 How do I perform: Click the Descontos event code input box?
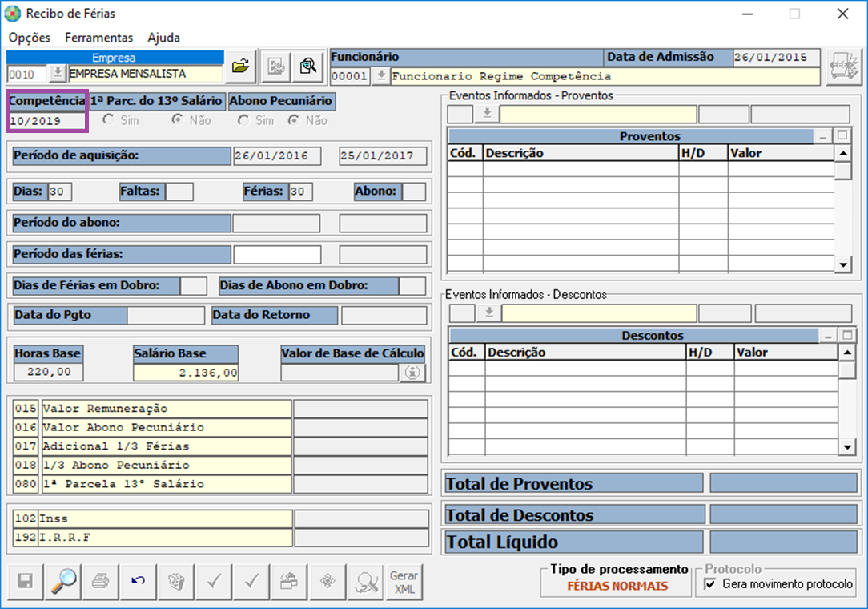pyautogui.click(x=462, y=313)
